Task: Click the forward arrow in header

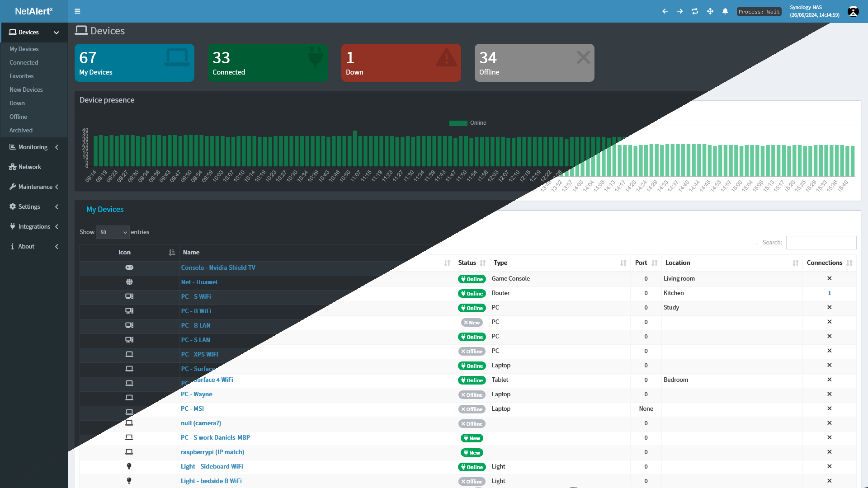Action: pos(680,11)
